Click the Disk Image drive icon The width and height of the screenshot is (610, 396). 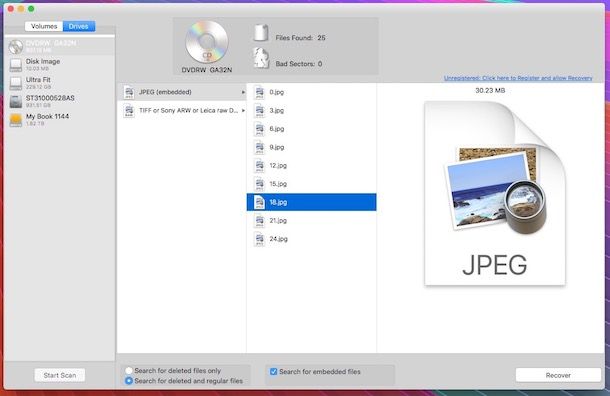pos(16,65)
